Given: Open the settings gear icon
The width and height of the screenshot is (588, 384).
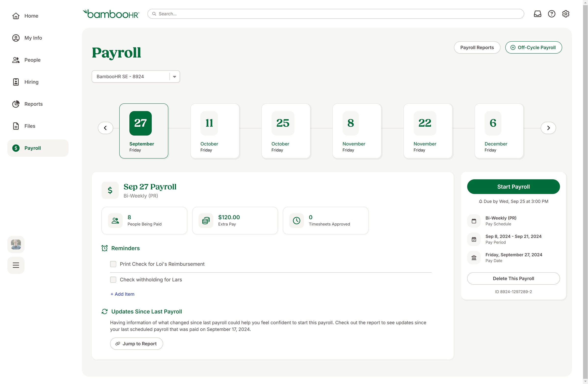Looking at the screenshot, I should 565,14.
